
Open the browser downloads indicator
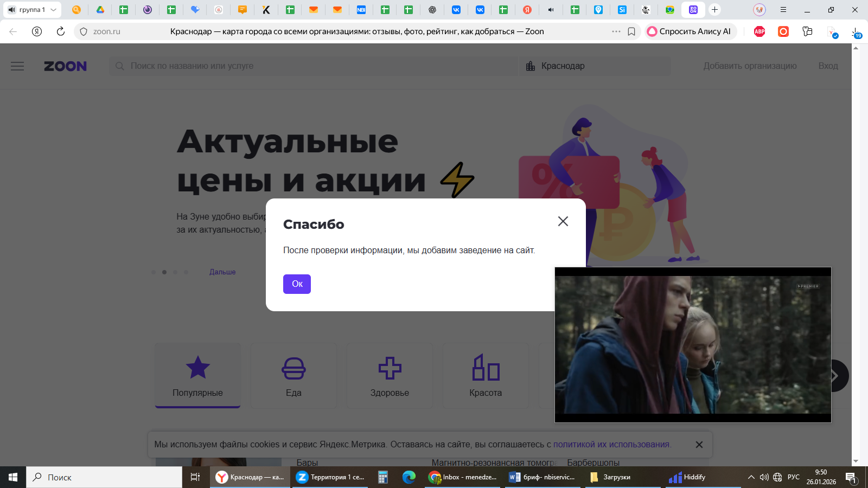(855, 33)
